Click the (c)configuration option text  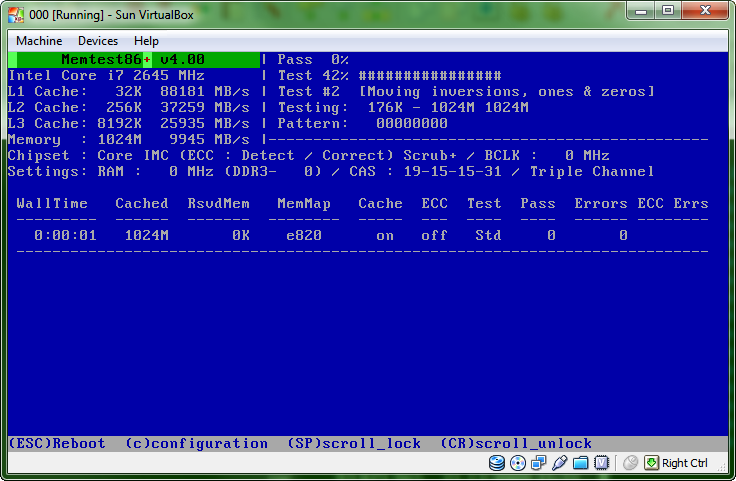point(197,443)
